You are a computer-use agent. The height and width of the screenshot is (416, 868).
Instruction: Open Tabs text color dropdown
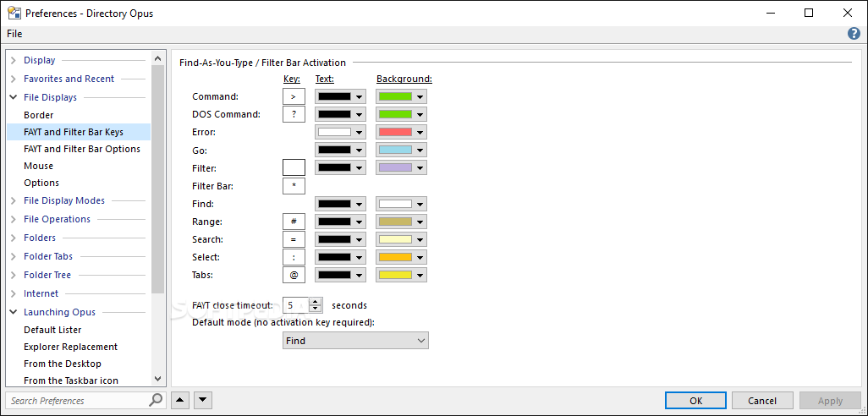tap(340, 275)
